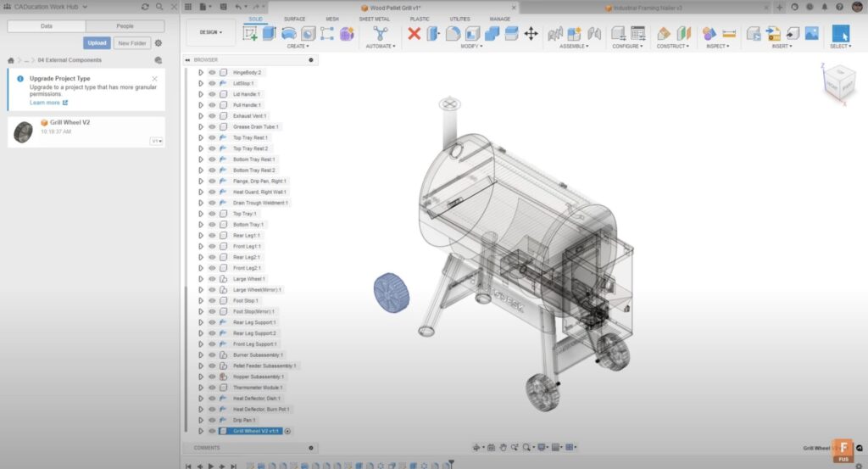Follow the Learn more link
868x469 pixels.
click(45, 103)
